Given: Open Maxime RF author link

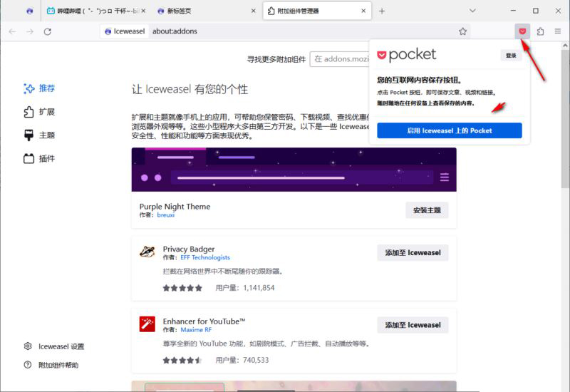Looking at the screenshot, I should click(196, 330).
